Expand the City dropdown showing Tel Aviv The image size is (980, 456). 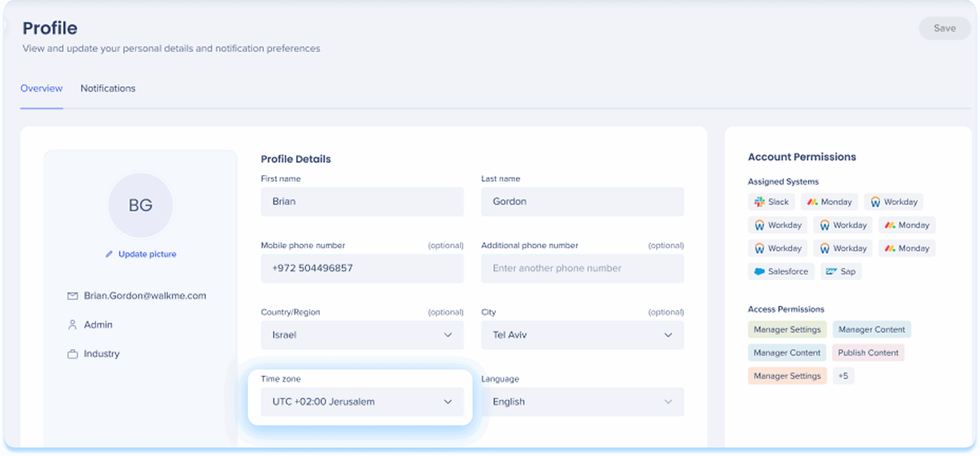582,335
